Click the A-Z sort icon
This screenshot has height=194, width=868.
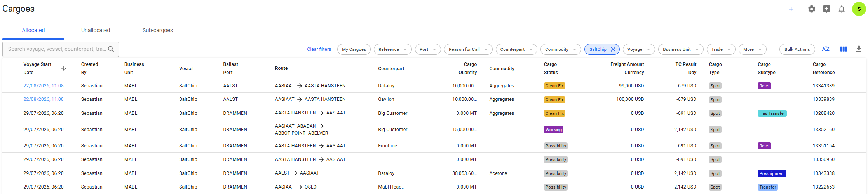pyautogui.click(x=826, y=49)
